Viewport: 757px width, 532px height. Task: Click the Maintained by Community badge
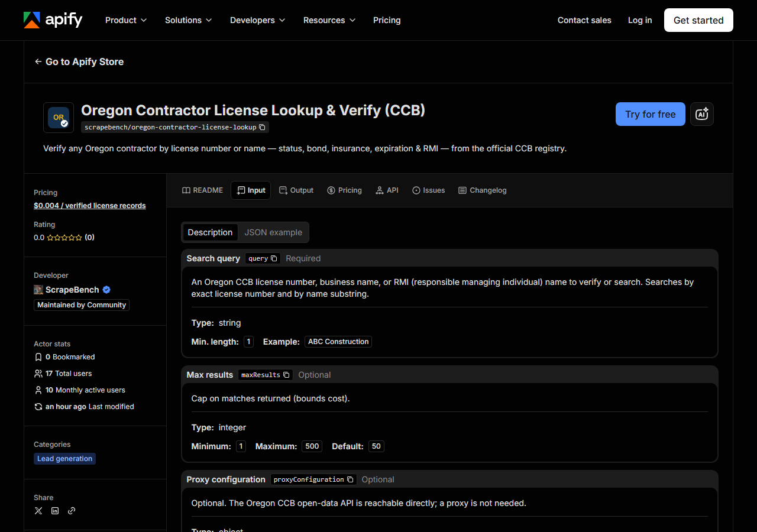82,305
